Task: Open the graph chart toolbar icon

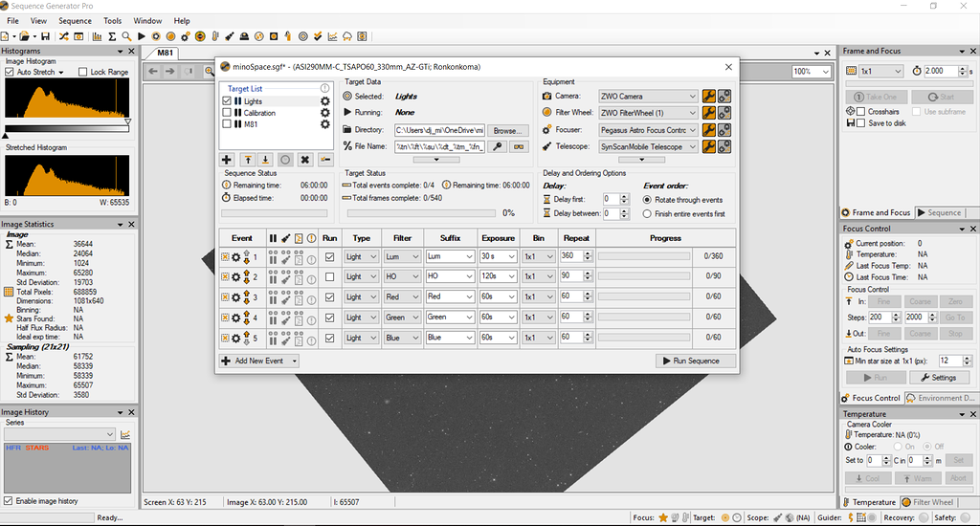Action: point(332,37)
